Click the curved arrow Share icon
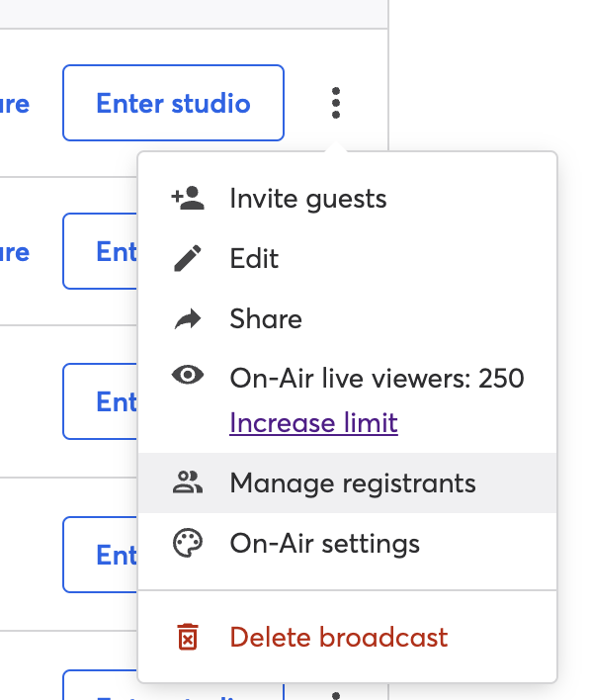 click(x=188, y=318)
